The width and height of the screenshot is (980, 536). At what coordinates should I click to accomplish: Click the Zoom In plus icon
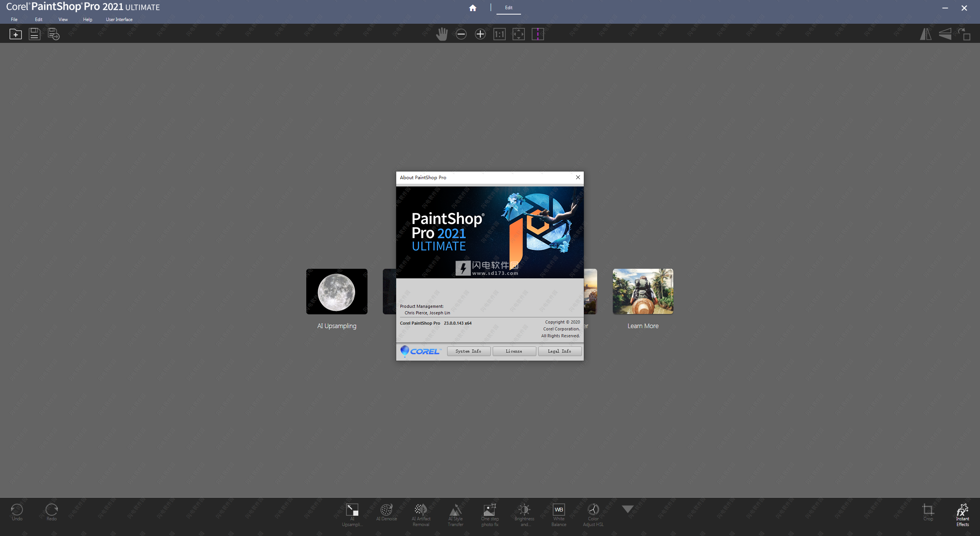click(x=480, y=34)
